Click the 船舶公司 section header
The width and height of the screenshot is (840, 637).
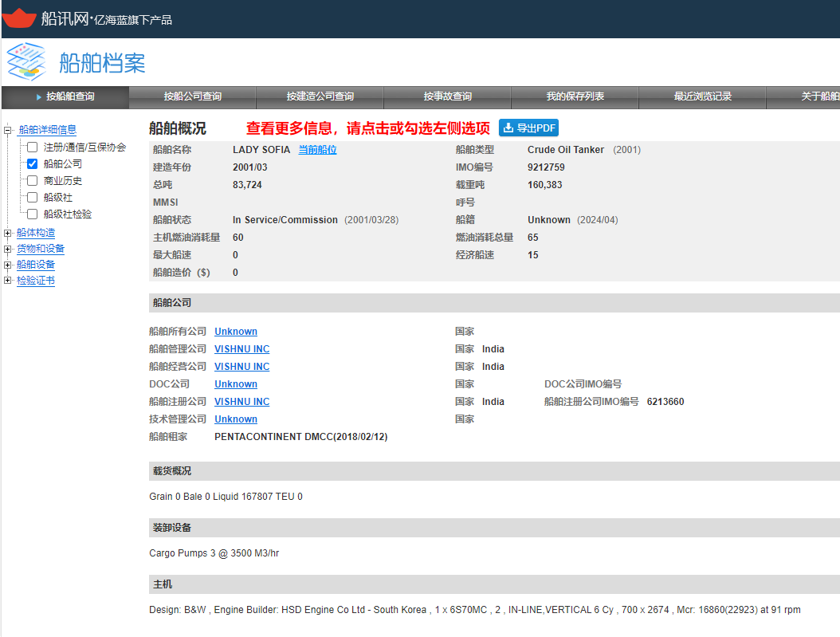(494, 303)
